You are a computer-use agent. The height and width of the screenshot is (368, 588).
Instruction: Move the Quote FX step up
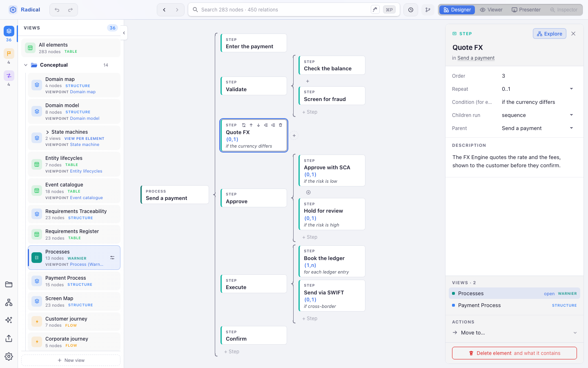pyautogui.click(x=251, y=125)
